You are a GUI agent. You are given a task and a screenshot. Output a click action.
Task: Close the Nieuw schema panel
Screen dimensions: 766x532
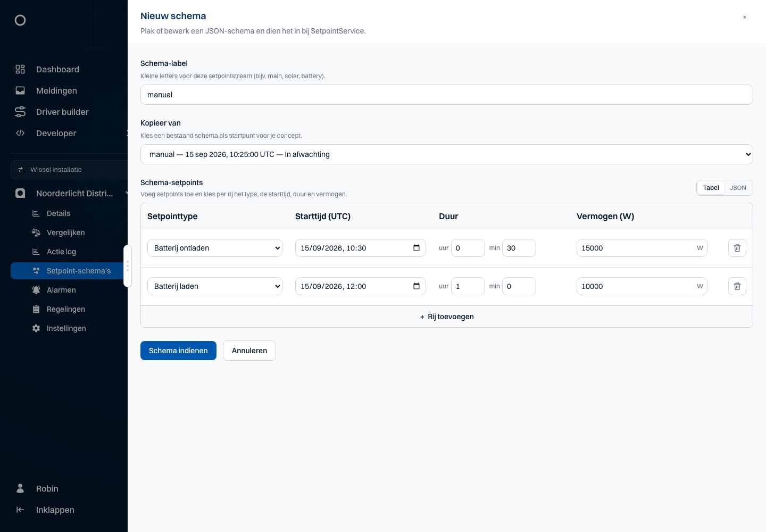(745, 17)
